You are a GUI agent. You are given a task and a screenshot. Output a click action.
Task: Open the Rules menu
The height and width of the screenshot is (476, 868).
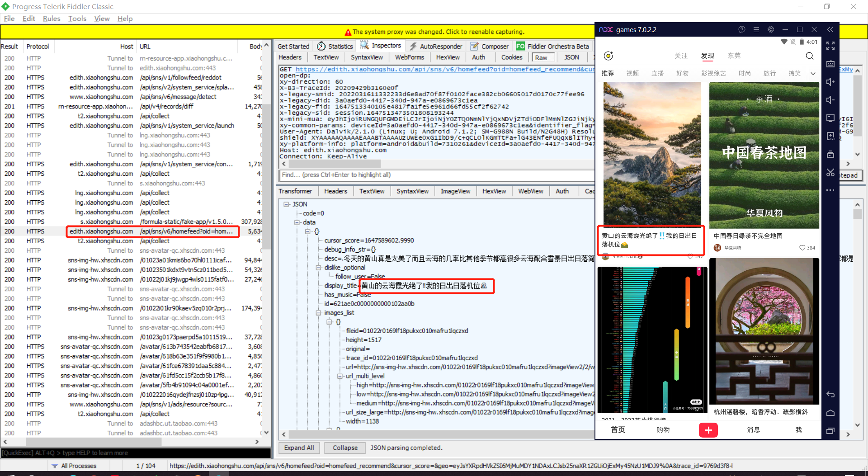pyautogui.click(x=51, y=19)
